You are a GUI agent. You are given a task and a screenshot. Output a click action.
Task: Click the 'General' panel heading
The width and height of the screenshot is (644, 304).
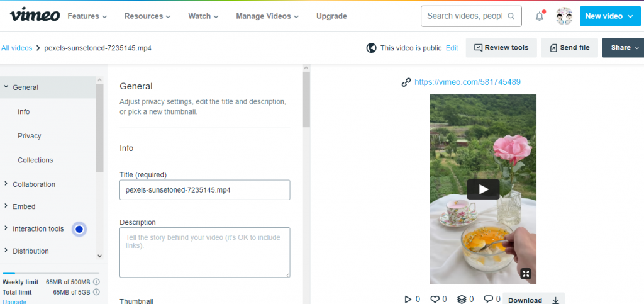pos(136,86)
